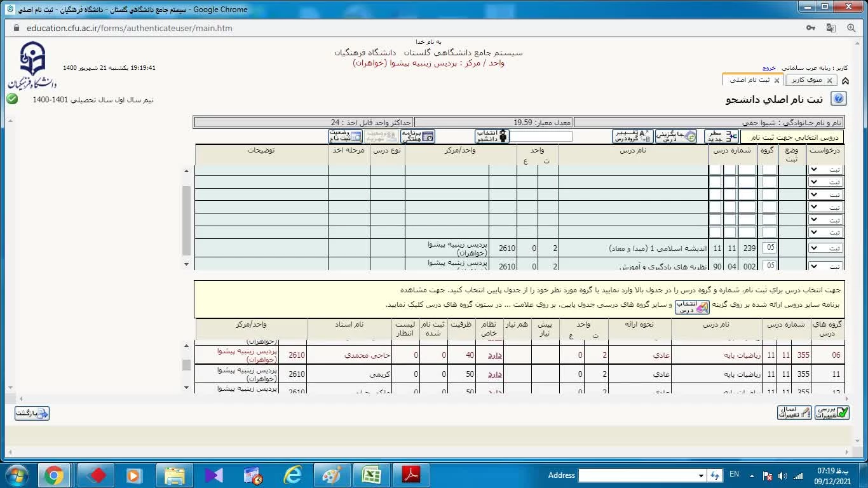Click the 'جایگزینی درس' replace course icon

675,137
